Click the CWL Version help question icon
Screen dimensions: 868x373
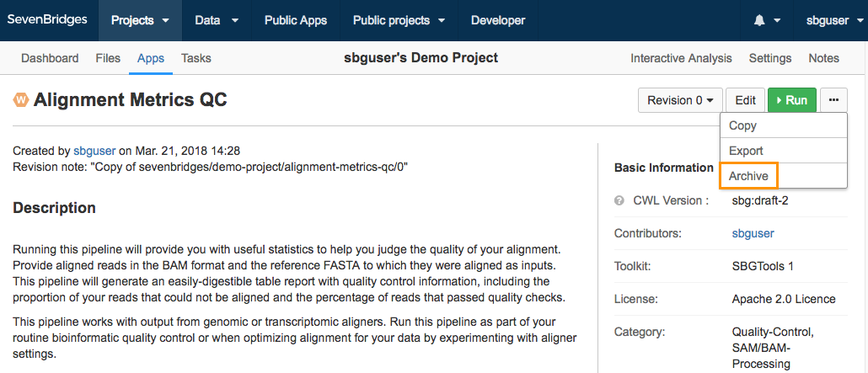pos(619,200)
